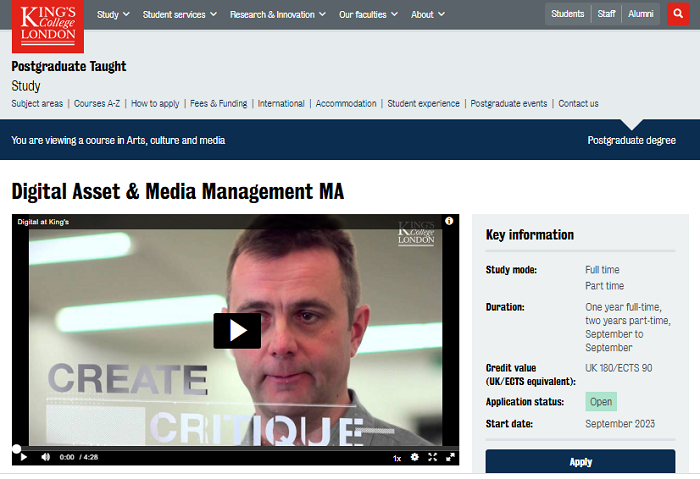The image size is (700, 479).
Task: Click the Digital at King's video title
Action: coord(43,221)
